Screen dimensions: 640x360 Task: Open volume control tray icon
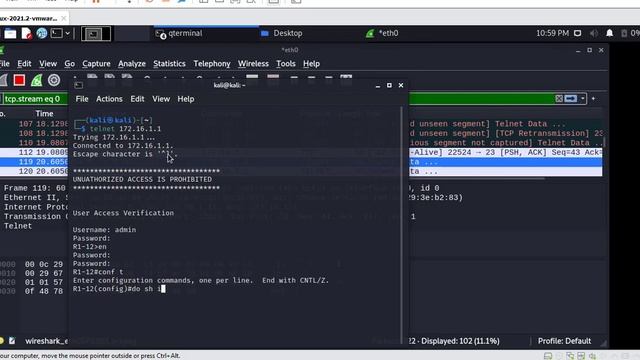point(594,33)
